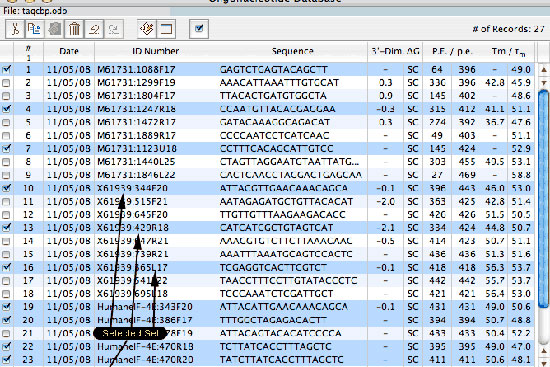
Task: Uncheck the checkbox for record 16
Action: 6,268
